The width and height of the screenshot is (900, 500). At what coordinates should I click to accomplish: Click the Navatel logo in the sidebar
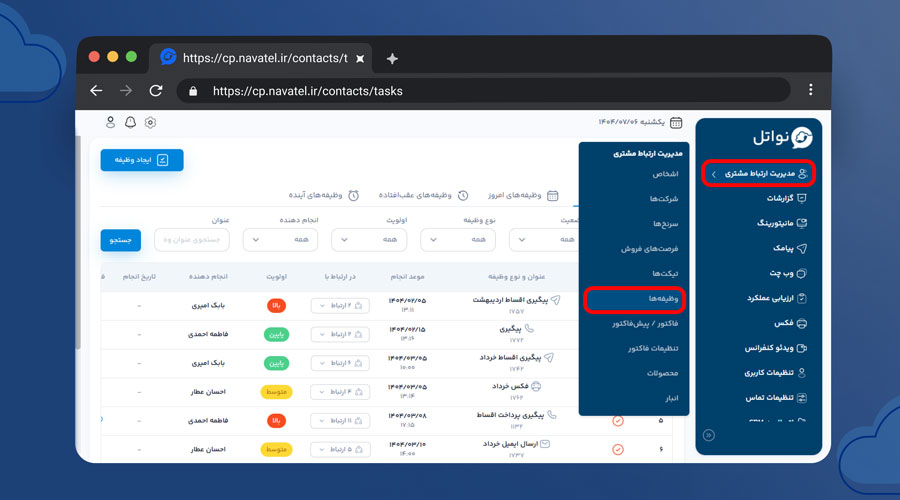(782, 138)
